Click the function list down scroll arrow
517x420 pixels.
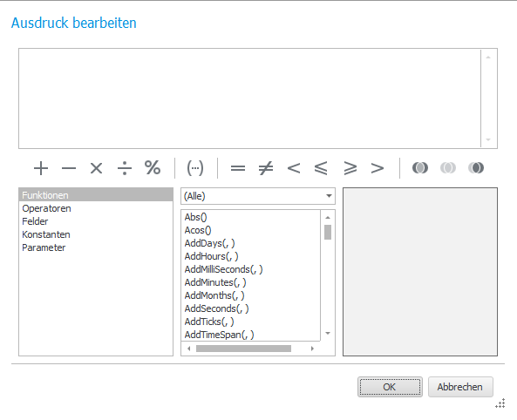(328, 333)
